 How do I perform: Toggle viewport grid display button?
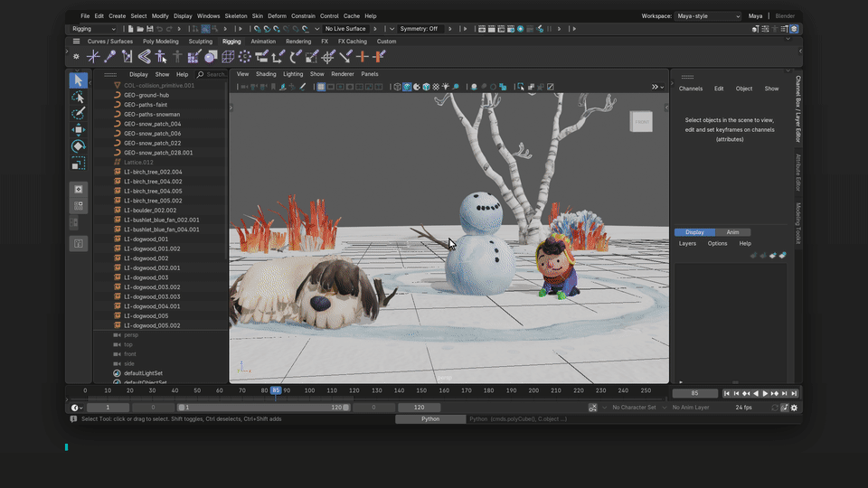click(320, 87)
